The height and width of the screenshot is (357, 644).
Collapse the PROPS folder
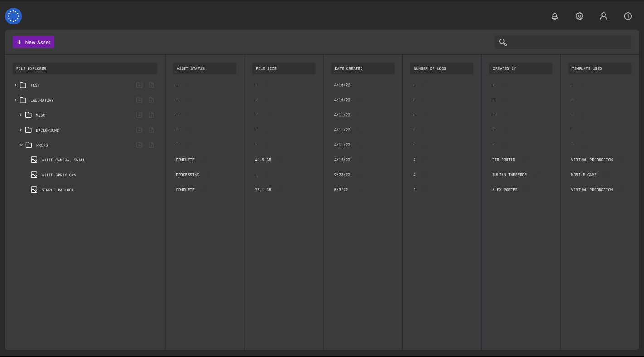tap(20, 145)
